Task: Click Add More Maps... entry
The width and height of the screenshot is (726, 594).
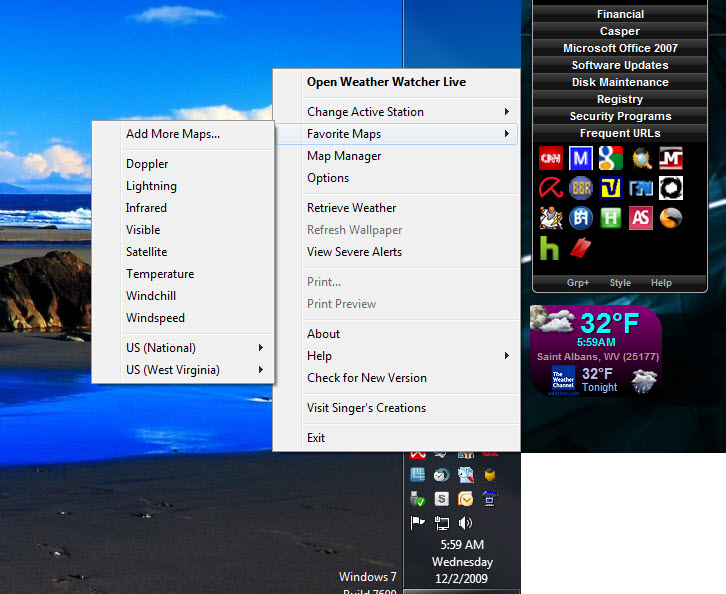Action: pyautogui.click(x=173, y=134)
